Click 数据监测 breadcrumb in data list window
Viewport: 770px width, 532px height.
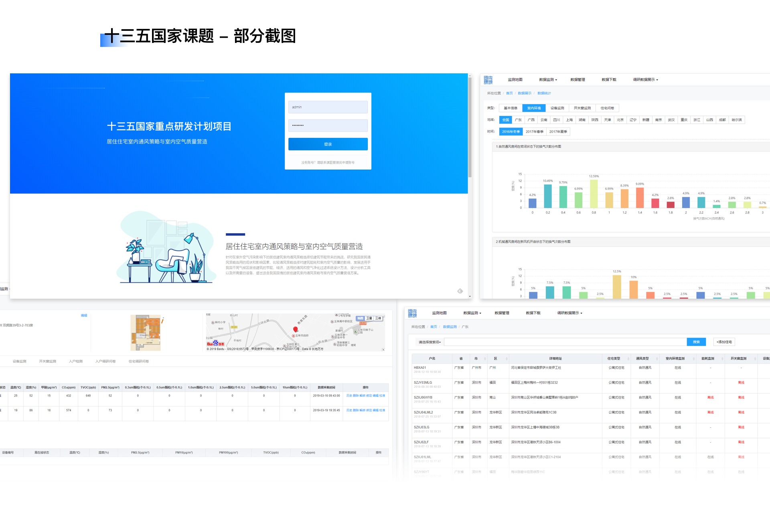pos(450,327)
